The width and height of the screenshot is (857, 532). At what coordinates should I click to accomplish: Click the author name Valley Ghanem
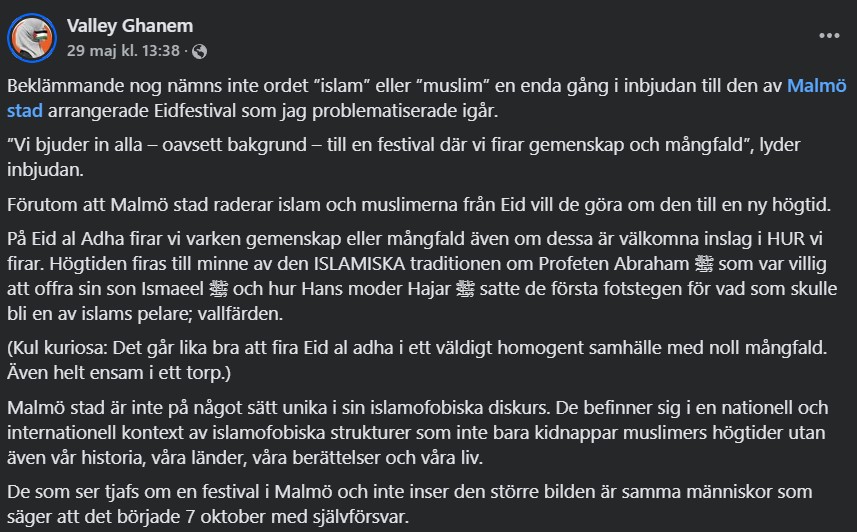click(130, 26)
